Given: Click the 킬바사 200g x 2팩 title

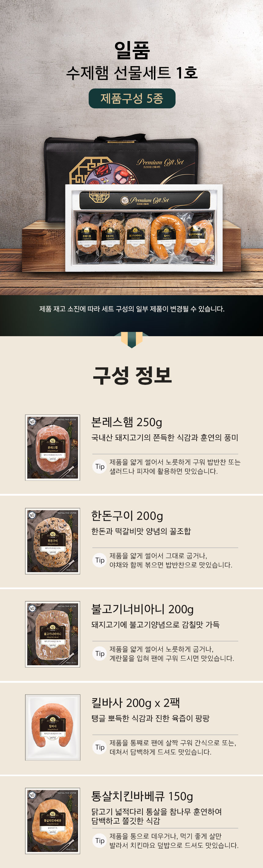Looking at the screenshot, I should pos(136,703).
